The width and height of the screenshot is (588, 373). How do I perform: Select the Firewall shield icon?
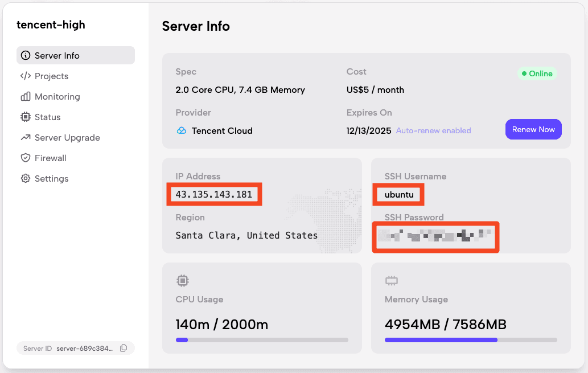click(x=25, y=158)
